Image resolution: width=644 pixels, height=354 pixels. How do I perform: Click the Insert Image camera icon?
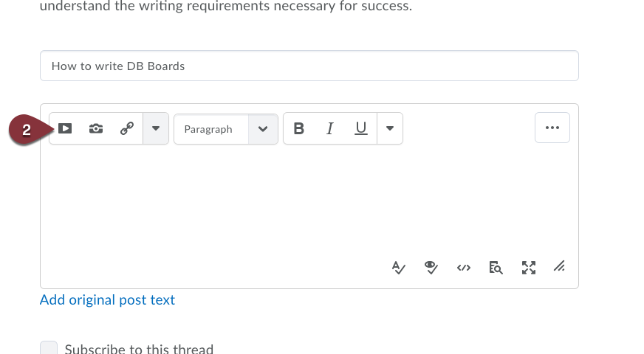click(96, 128)
